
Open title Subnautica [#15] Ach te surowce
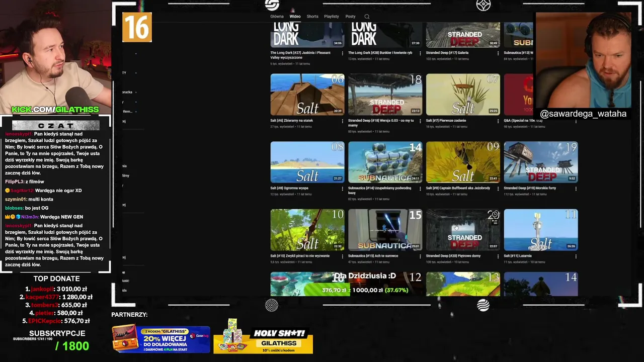[373, 256]
